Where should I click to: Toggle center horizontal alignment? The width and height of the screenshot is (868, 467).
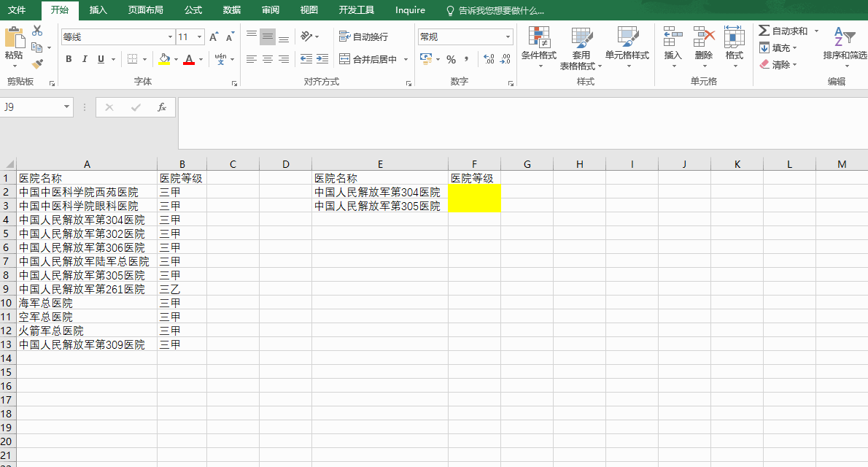click(x=268, y=58)
